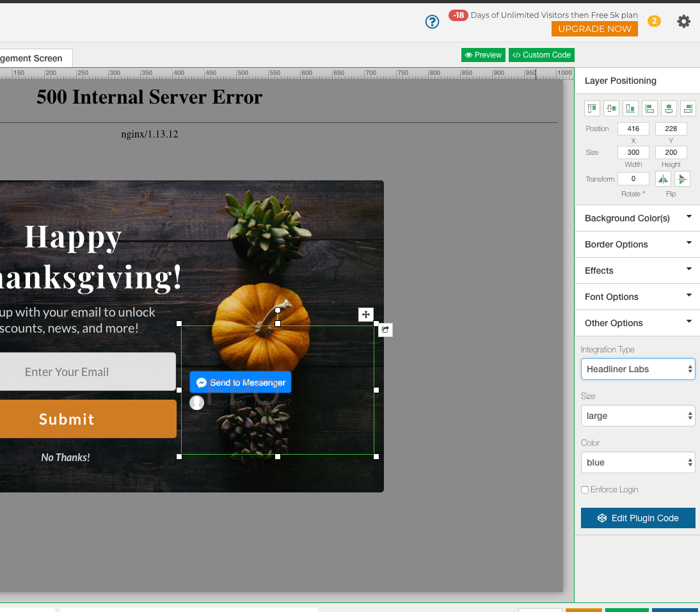Screen dimensions: 700x612
Task: Flip the layer horizontally
Action: (663, 179)
